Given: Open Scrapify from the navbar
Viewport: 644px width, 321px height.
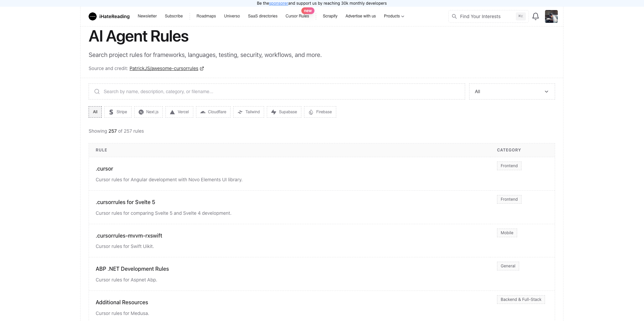Looking at the screenshot, I should click(x=330, y=16).
